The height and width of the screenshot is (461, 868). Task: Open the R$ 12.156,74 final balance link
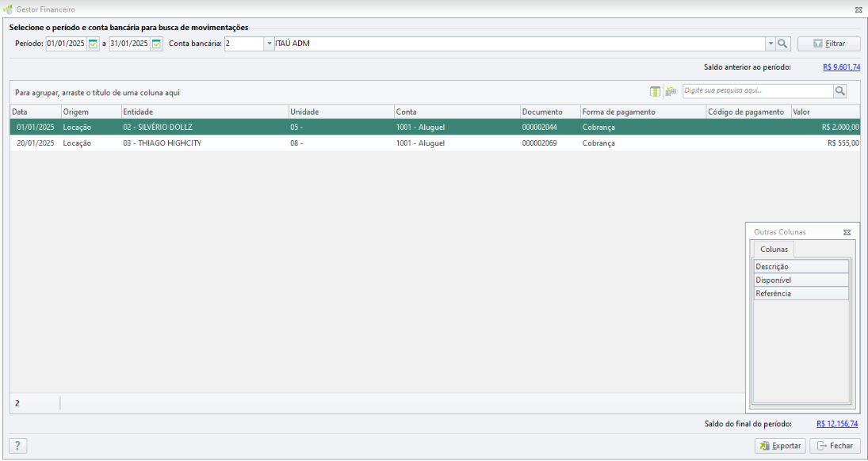(837, 424)
